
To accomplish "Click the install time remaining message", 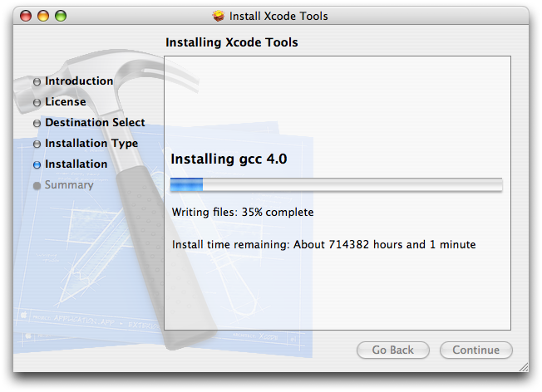I will tap(323, 245).
